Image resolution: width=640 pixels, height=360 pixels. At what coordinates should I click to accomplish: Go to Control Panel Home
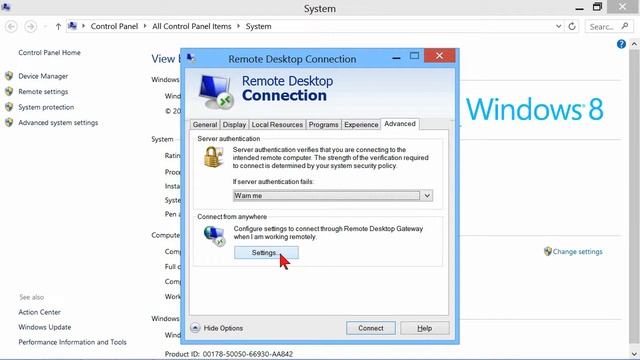coord(49,53)
